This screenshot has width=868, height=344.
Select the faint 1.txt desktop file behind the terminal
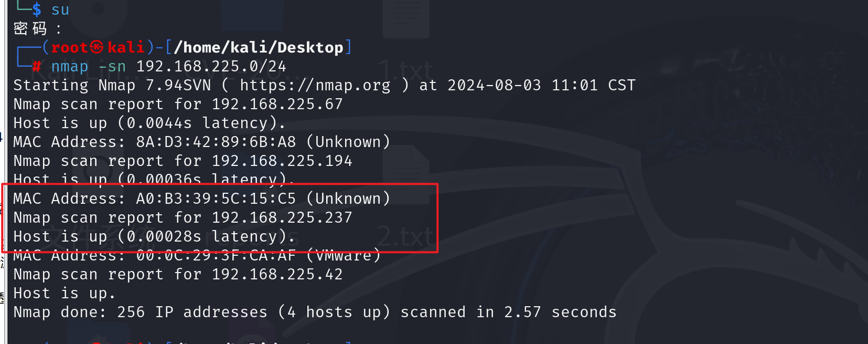coord(405,70)
